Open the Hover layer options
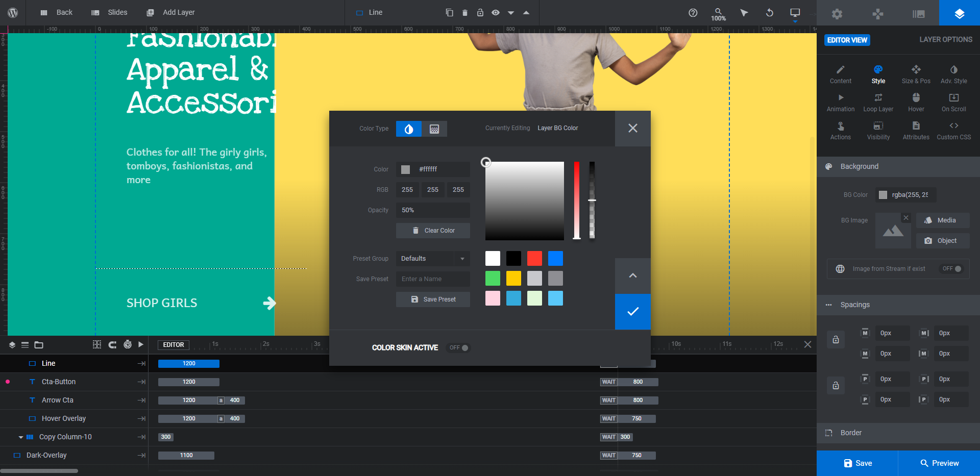 coord(916,102)
